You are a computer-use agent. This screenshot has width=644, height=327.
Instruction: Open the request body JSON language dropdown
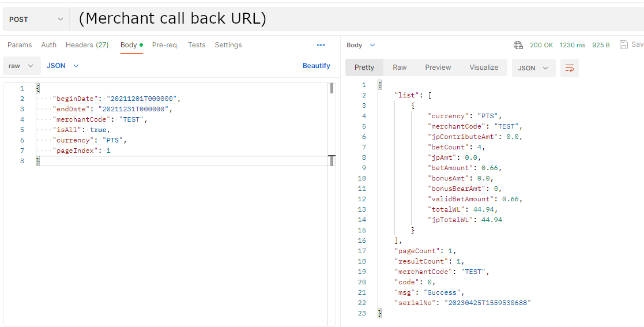pos(62,66)
